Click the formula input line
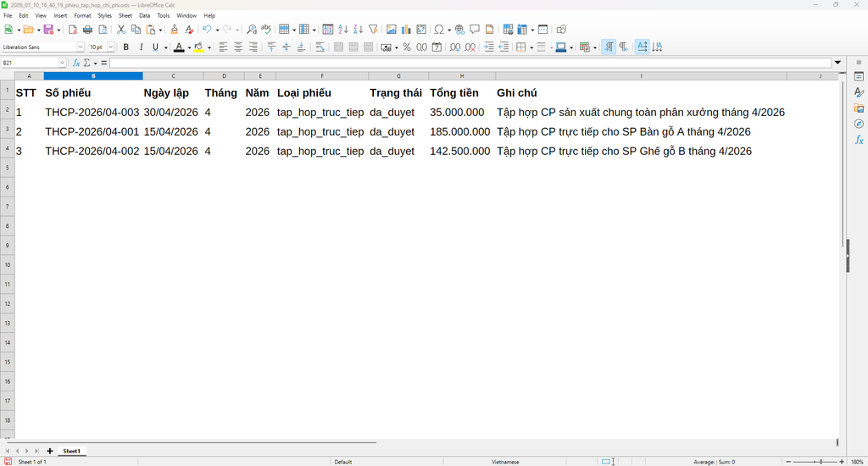Screen dimensions: 868x466 click(x=470, y=63)
